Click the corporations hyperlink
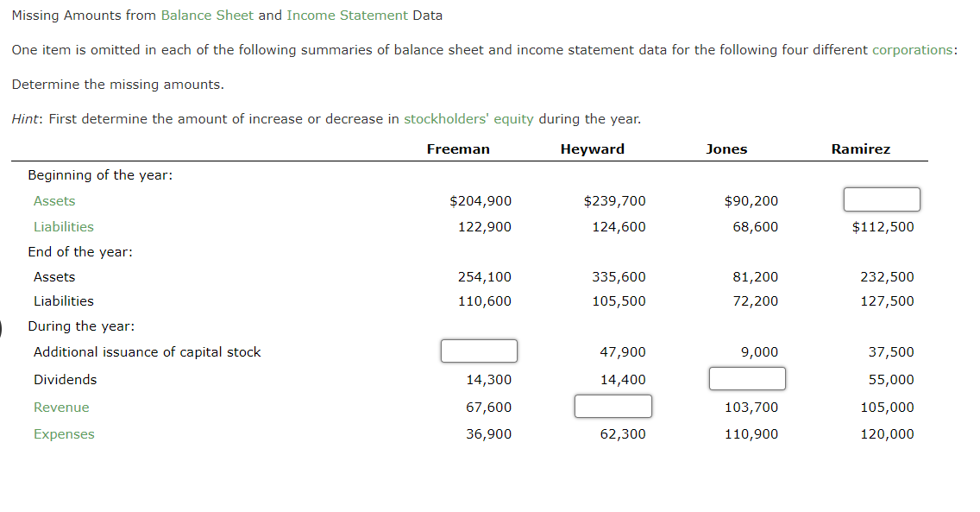Image resolution: width=980 pixels, height=512 pixels. click(913, 49)
